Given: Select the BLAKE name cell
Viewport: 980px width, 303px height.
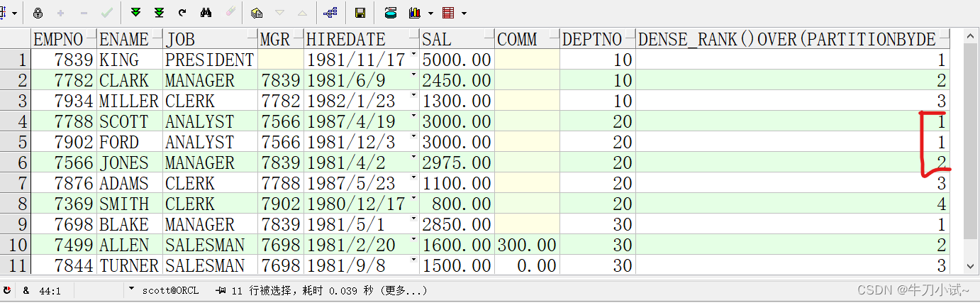Looking at the screenshot, I should 130,224.
